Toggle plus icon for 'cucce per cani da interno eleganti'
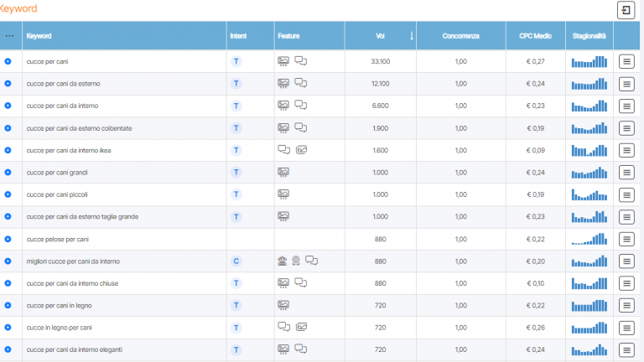This screenshot has width=644, height=362. point(8,349)
